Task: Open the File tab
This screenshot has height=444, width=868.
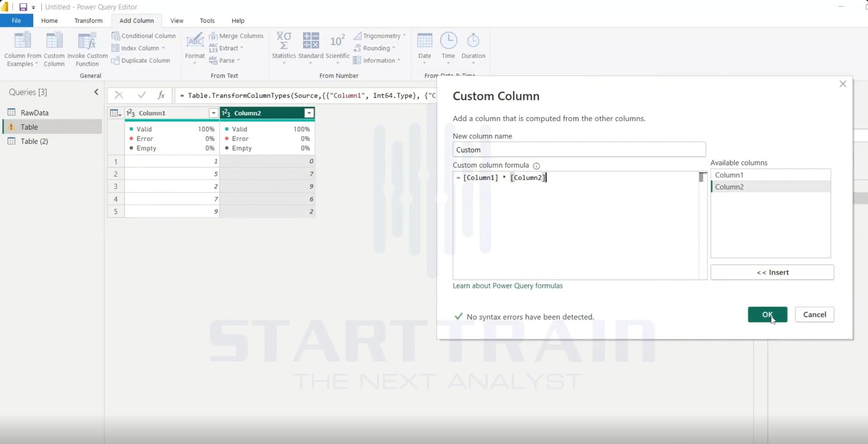Action: coord(16,20)
